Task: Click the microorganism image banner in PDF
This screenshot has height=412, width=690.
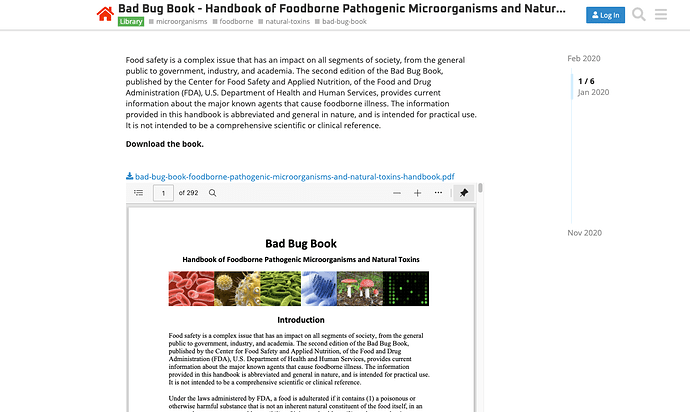Action: click(x=299, y=289)
